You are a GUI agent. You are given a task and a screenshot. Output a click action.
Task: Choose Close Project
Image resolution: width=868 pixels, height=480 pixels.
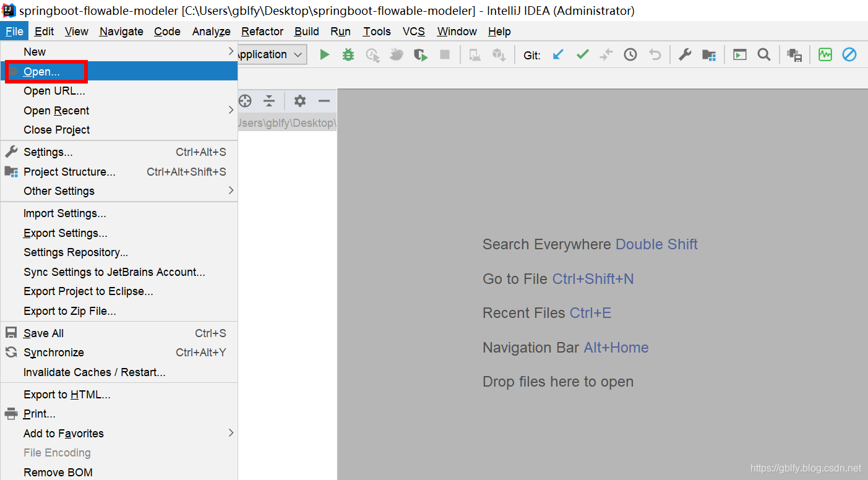click(x=119, y=130)
